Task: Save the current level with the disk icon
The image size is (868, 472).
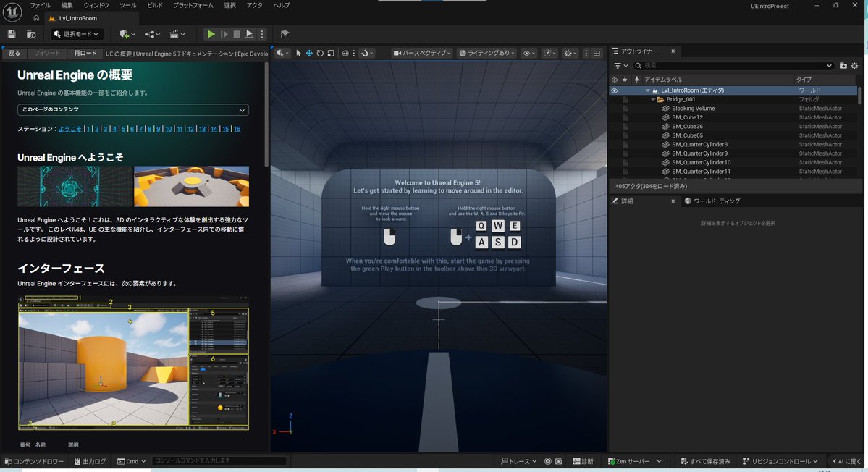Action: tap(11, 34)
